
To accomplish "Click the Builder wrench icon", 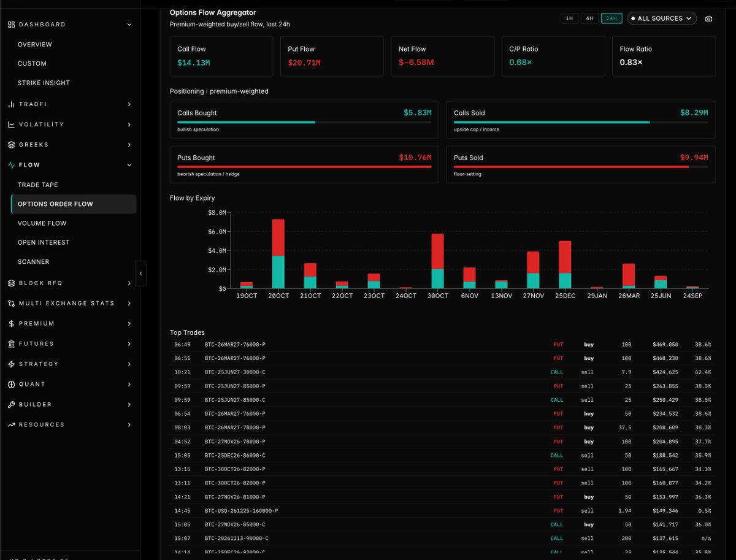I will pos(11,405).
